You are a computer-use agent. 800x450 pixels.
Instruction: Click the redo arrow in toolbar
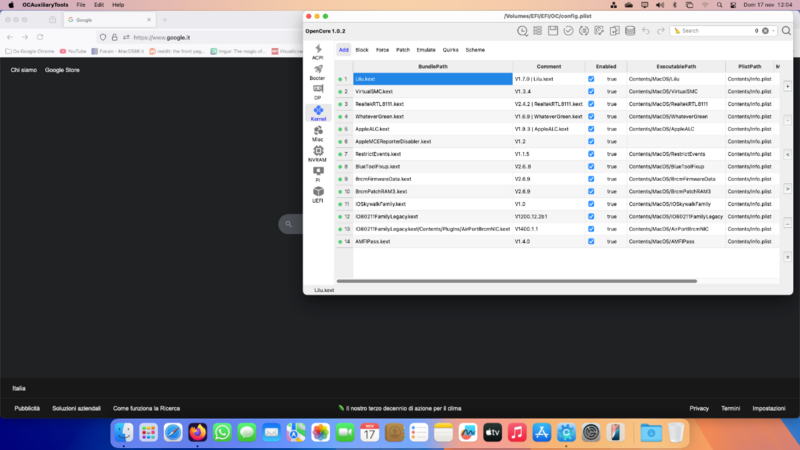pyautogui.click(x=661, y=31)
